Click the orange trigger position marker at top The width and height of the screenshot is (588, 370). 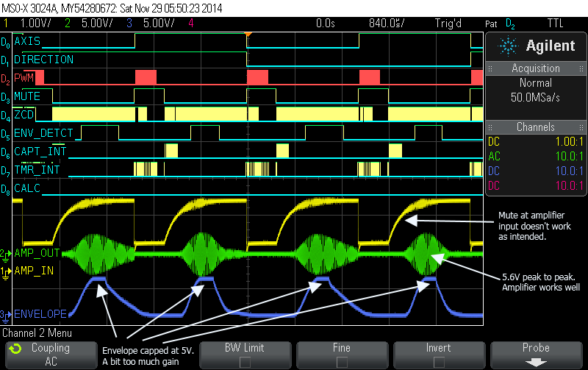point(248,35)
